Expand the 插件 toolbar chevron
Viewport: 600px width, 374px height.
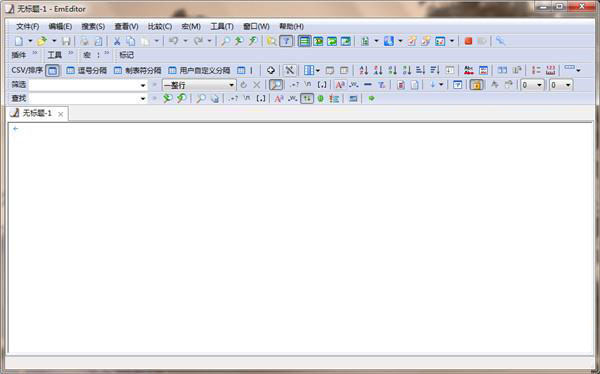point(35,54)
